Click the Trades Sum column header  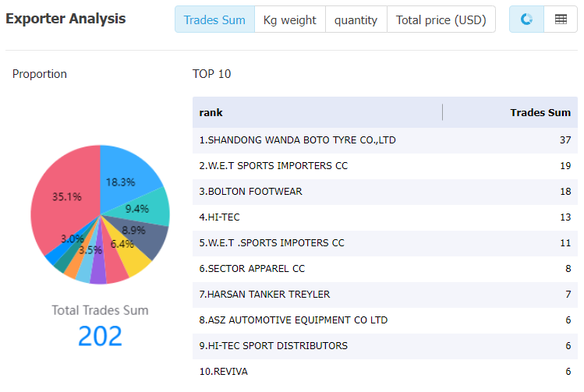pos(540,112)
